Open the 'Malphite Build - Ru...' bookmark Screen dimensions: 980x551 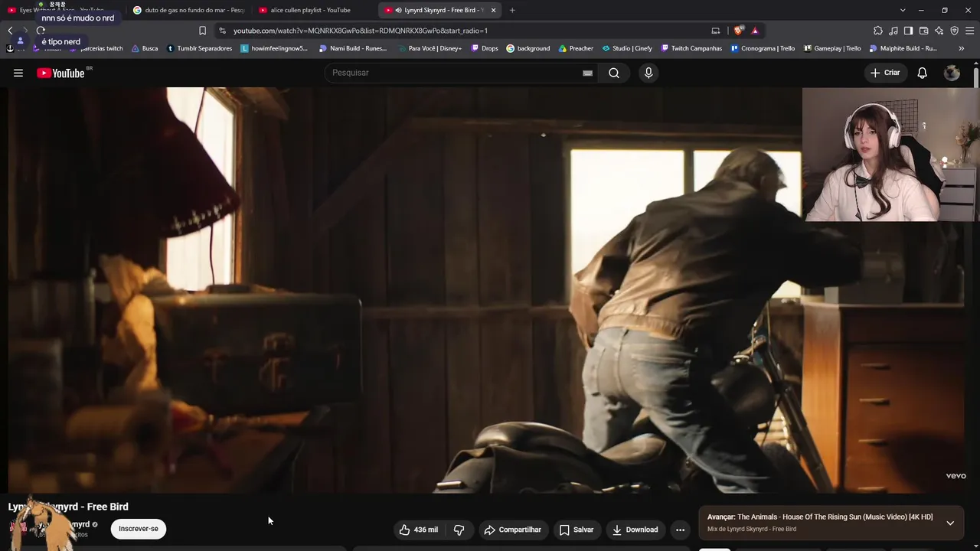(x=903, y=48)
